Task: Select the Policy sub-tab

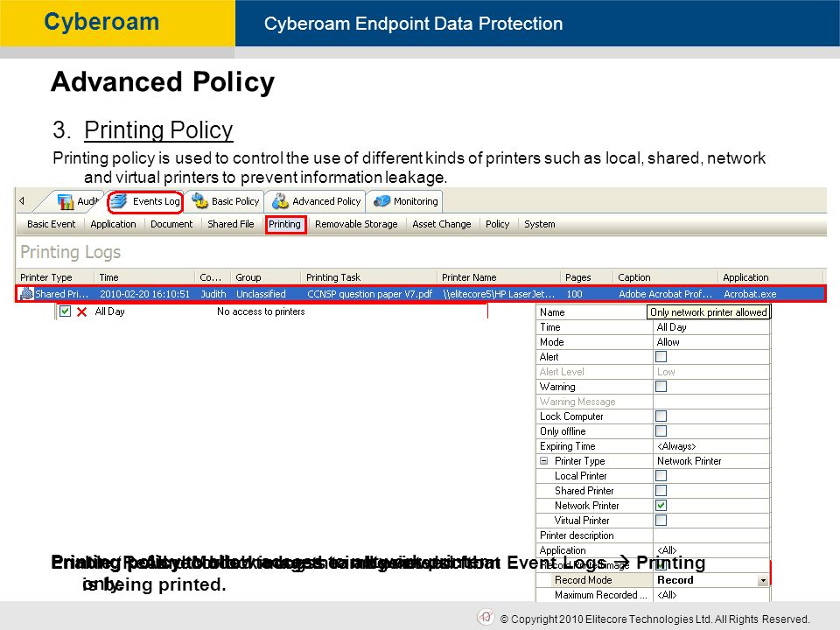Action: coord(497,225)
